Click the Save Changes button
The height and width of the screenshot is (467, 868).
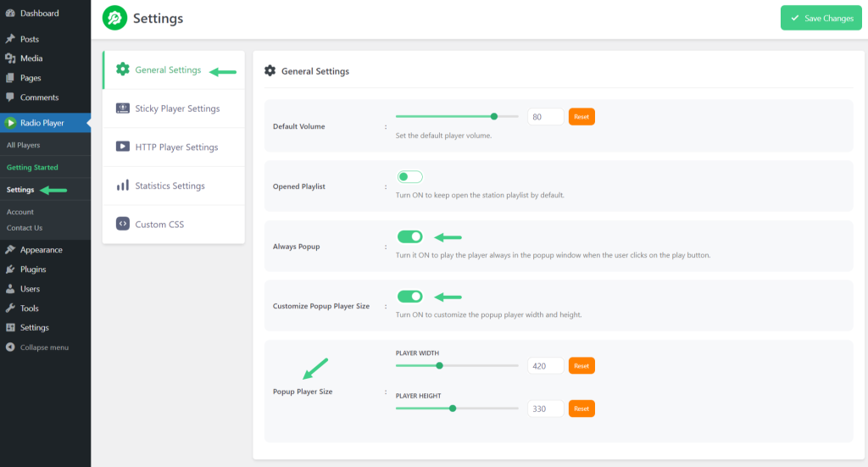point(821,19)
